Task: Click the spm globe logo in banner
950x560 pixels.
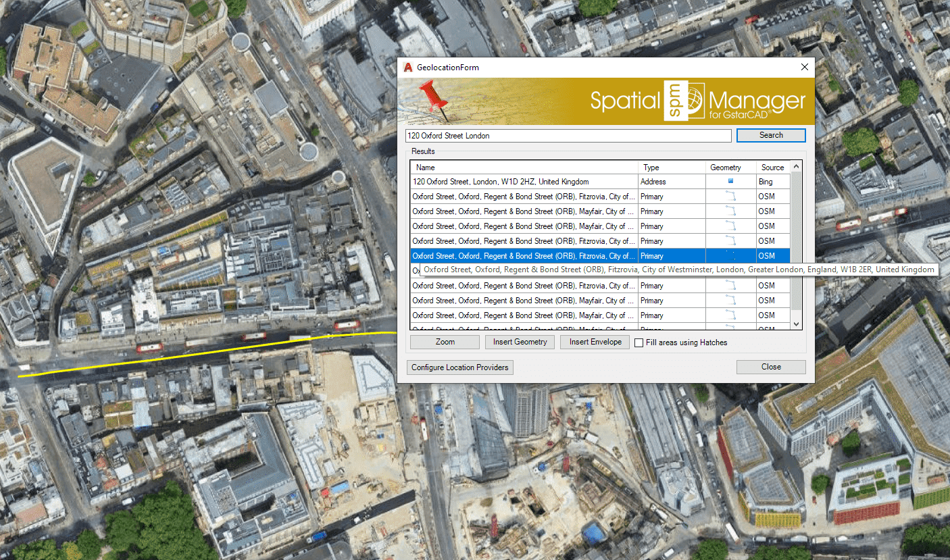Action: [x=684, y=102]
